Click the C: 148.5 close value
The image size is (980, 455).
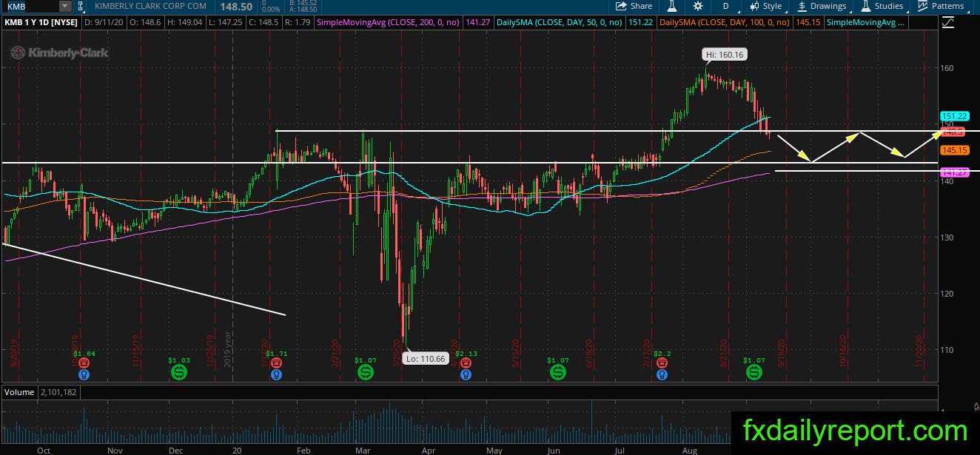(x=263, y=23)
